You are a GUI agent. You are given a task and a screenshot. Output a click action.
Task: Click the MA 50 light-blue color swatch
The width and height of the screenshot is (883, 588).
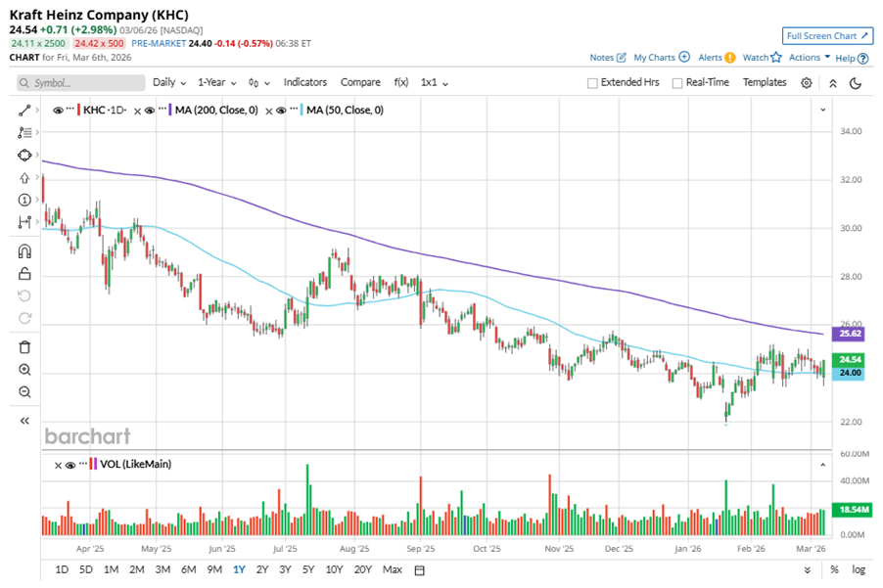(302, 111)
